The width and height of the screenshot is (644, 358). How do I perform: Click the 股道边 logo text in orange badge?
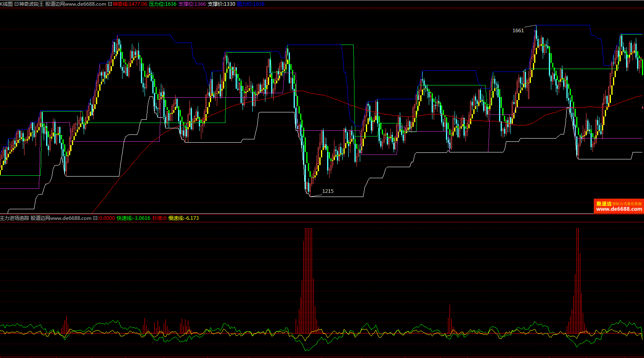[x=604, y=204]
